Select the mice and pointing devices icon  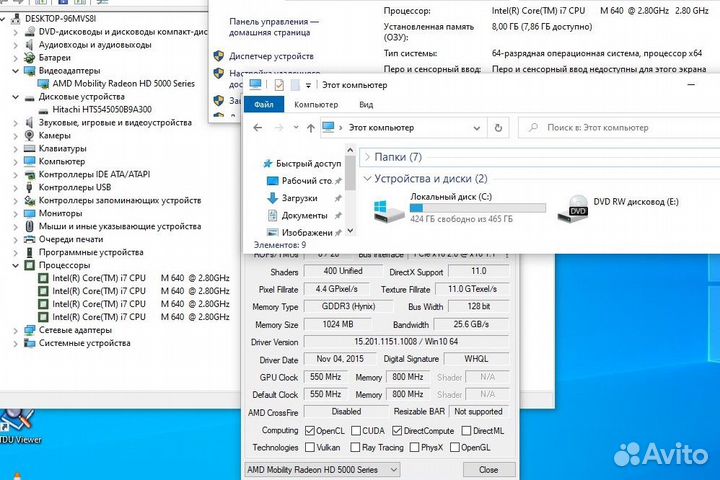click(30, 226)
